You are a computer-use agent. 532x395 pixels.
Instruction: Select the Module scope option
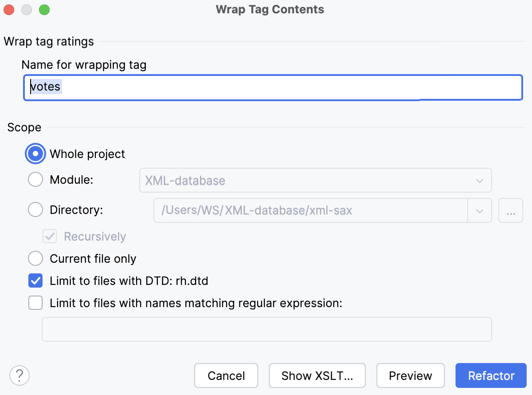tap(35, 179)
